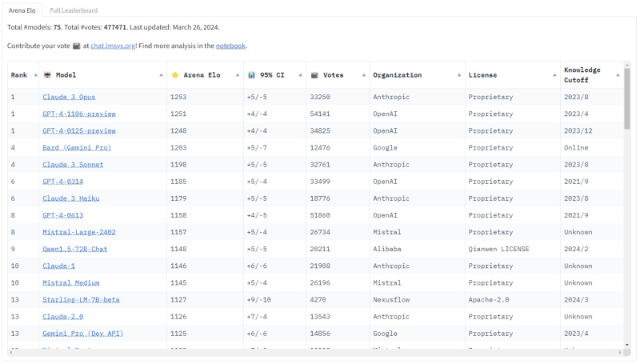Image resolution: width=640 pixels, height=364 pixels.
Task: Select the Arena Elo tab
Action: pyautogui.click(x=22, y=10)
